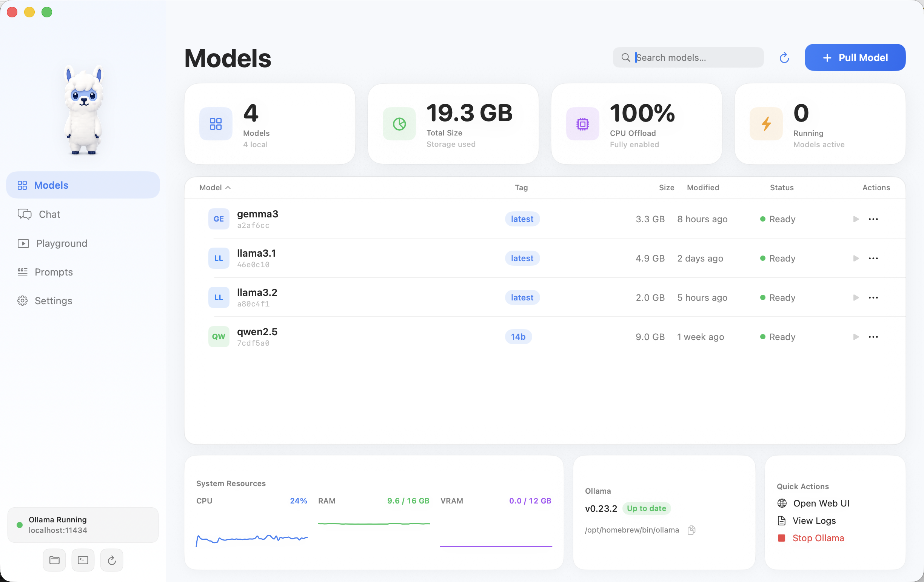Click the CPU Offload chip icon
Image resolution: width=924 pixels, height=582 pixels.
coord(582,124)
